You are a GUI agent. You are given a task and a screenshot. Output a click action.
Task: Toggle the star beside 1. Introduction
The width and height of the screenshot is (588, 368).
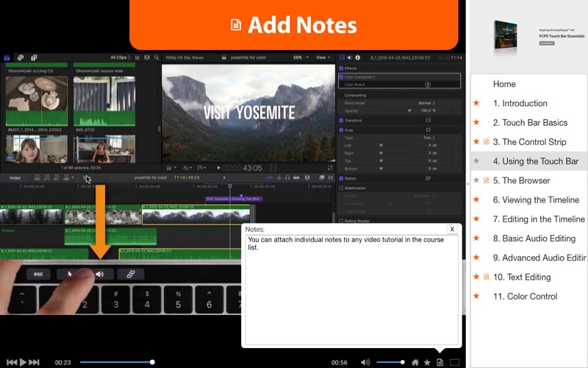point(476,103)
